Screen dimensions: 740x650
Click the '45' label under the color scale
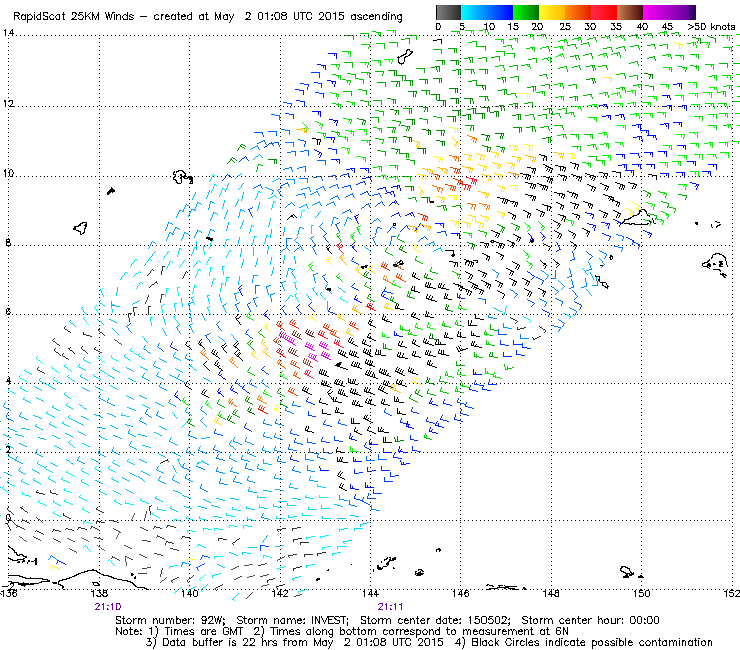[667, 27]
